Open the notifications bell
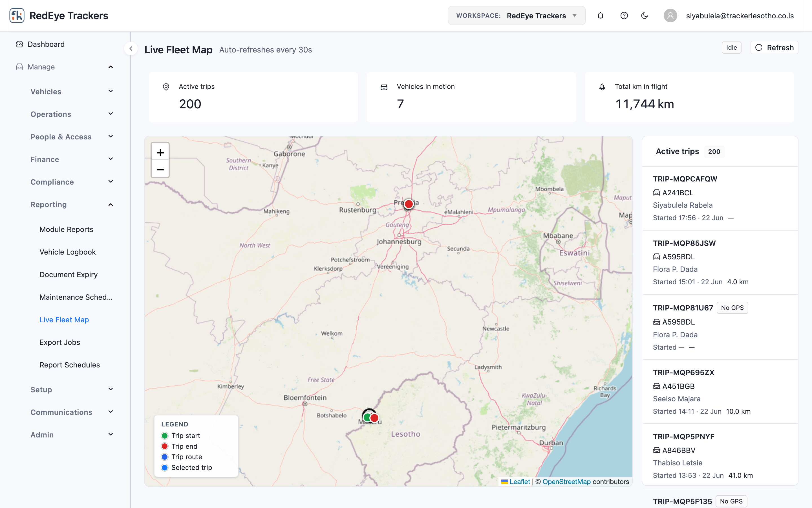Viewport: 812px width, 508px height. tap(600, 16)
